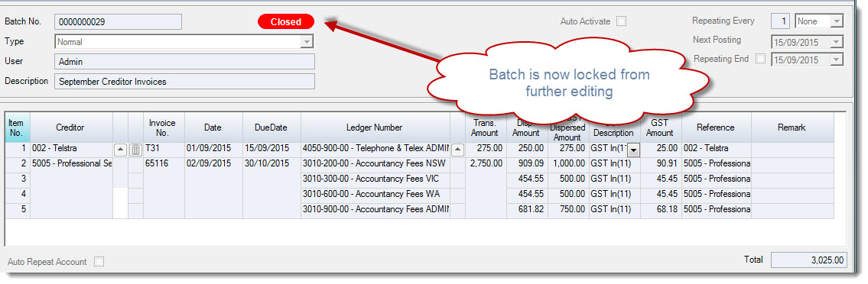The width and height of the screenshot is (868, 284).
Task: Toggle the Auto Activate checkbox
Action: (622, 21)
